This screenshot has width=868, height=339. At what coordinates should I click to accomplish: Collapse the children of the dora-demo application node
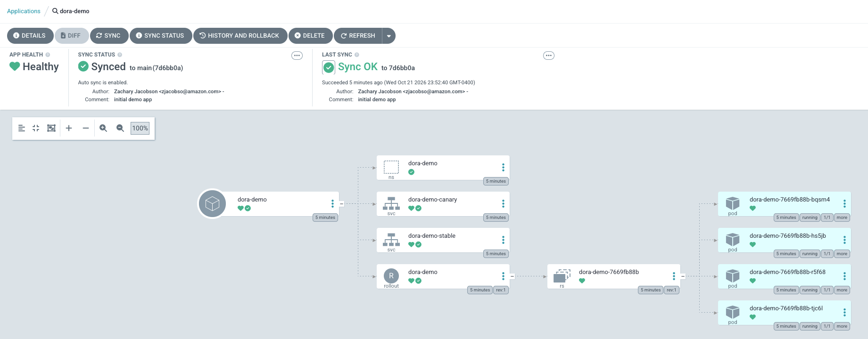pyautogui.click(x=341, y=204)
